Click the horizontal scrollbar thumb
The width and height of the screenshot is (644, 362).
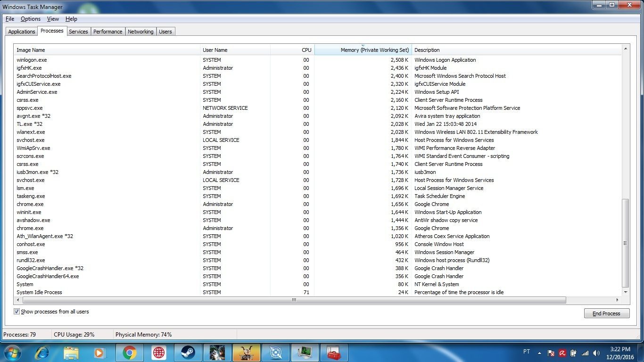point(294,300)
